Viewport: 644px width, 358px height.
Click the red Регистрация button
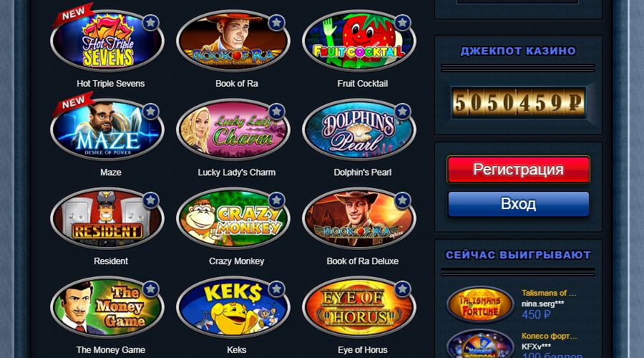pos(518,170)
